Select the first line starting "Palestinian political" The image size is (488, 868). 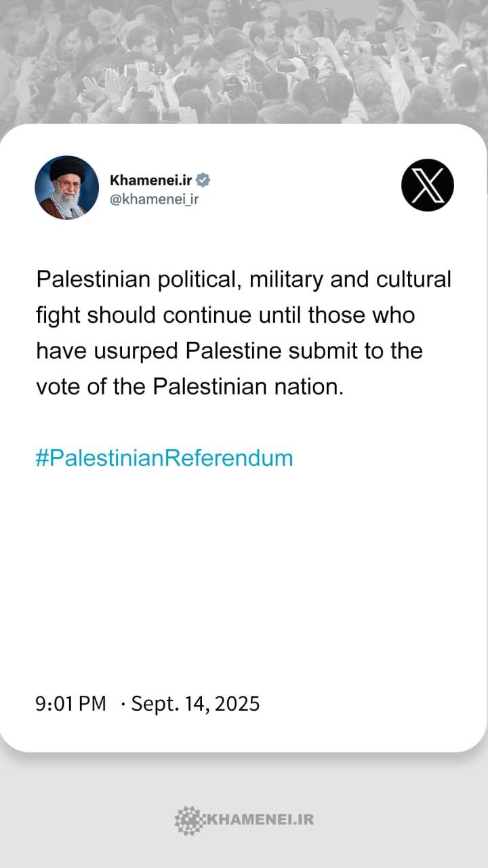pyautogui.click(x=243, y=279)
